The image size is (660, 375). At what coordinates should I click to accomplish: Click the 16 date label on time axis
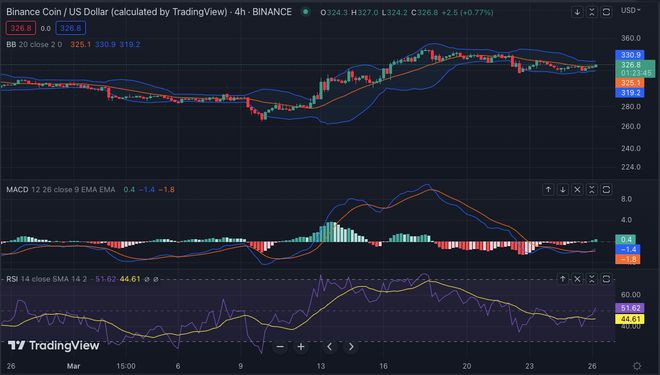[383, 366]
